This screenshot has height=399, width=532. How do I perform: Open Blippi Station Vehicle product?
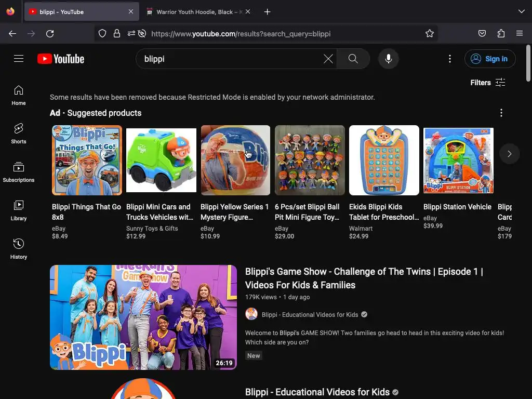click(457, 207)
